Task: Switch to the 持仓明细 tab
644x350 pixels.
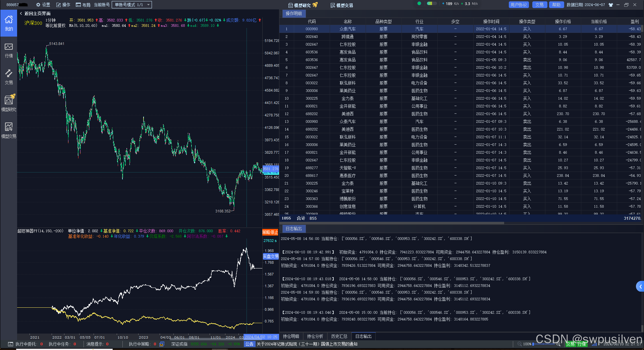Action: (291, 336)
